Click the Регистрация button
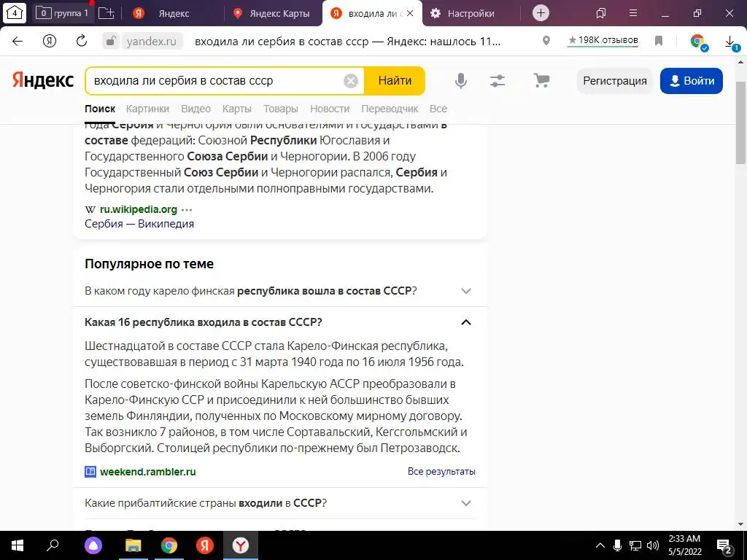 614,81
